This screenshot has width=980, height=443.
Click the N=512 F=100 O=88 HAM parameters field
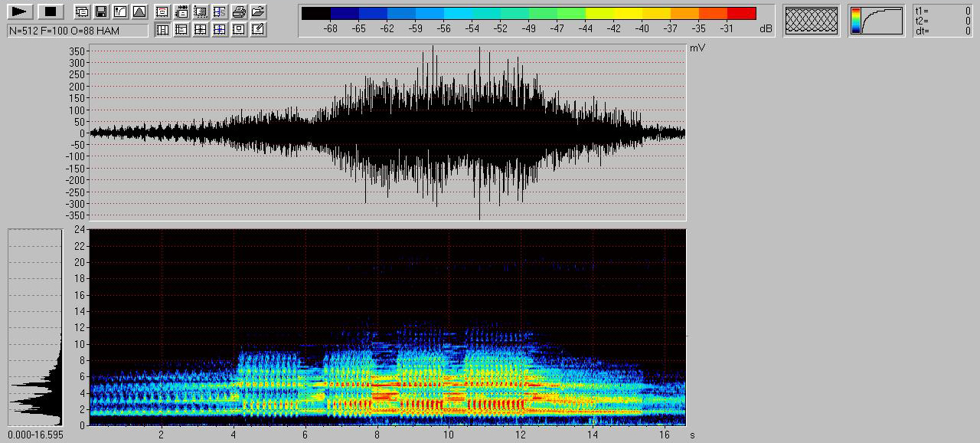(x=77, y=31)
